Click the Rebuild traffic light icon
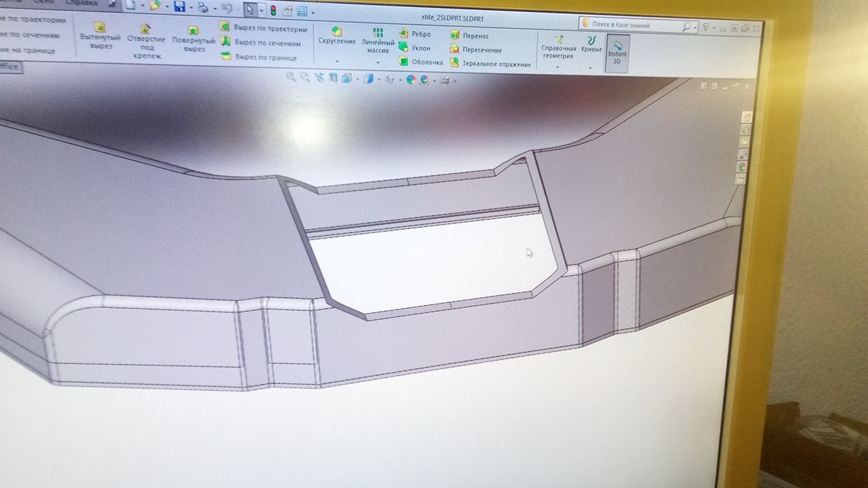The height and width of the screenshot is (488, 868). coord(273,10)
